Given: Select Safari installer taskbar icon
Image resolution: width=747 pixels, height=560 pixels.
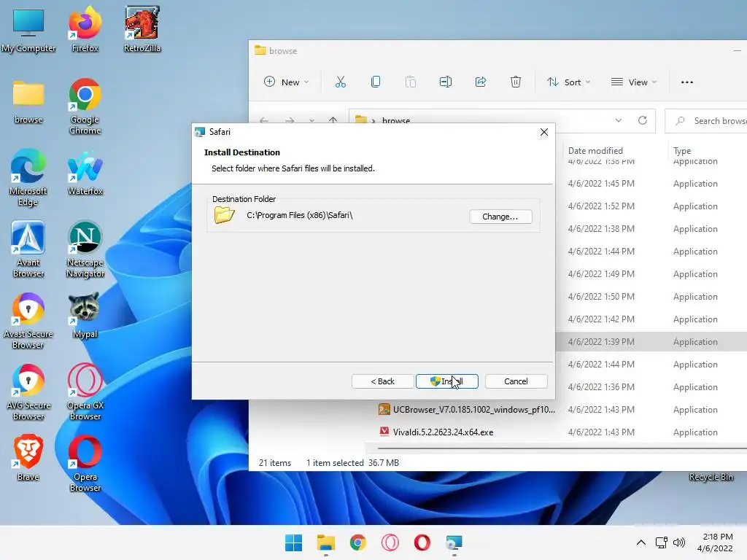Looking at the screenshot, I should point(454,542).
